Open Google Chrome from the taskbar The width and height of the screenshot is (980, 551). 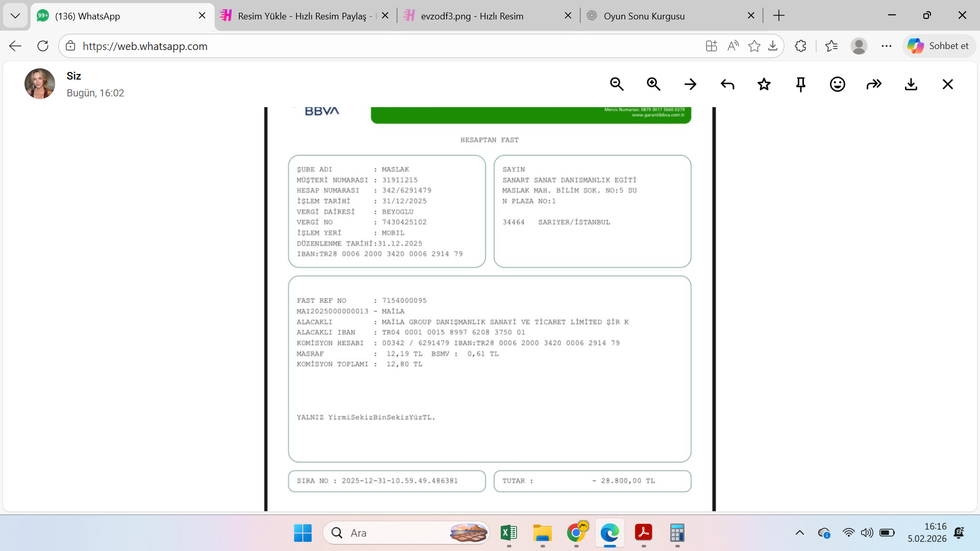pos(576,533)
